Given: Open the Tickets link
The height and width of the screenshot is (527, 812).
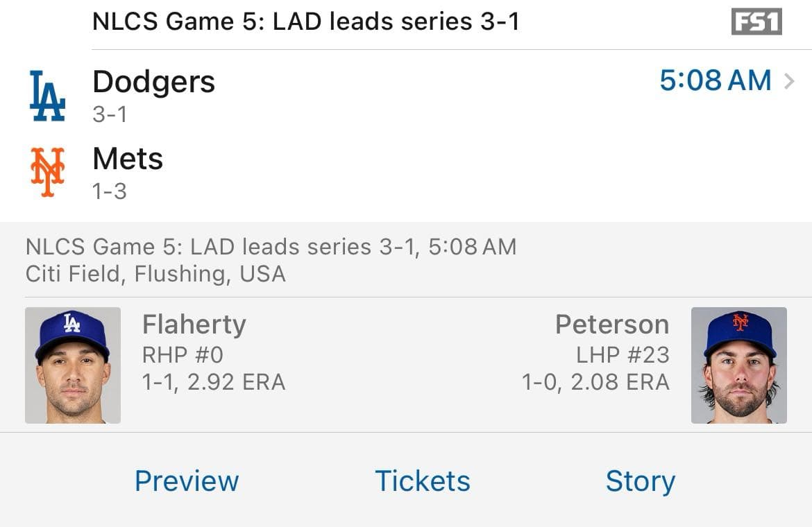Looking at the screenshot, I should click(x=421, y=480).
